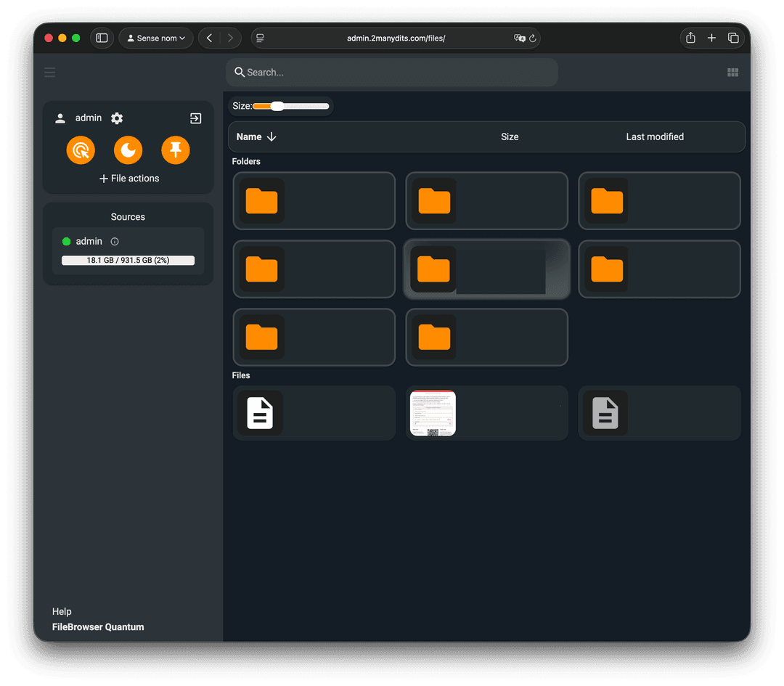Click the Safari share icon
Viewport: 784px width, 686px height.
[690, 38]
